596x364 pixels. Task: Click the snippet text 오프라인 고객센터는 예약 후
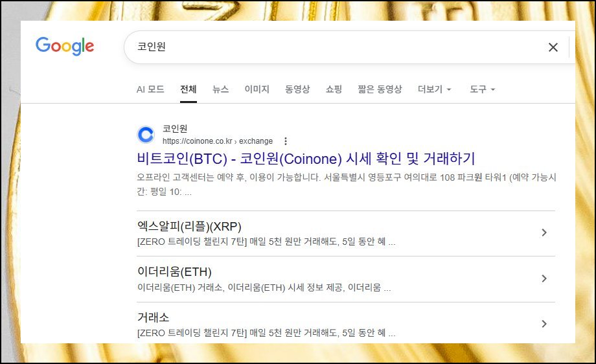point(190,177)
